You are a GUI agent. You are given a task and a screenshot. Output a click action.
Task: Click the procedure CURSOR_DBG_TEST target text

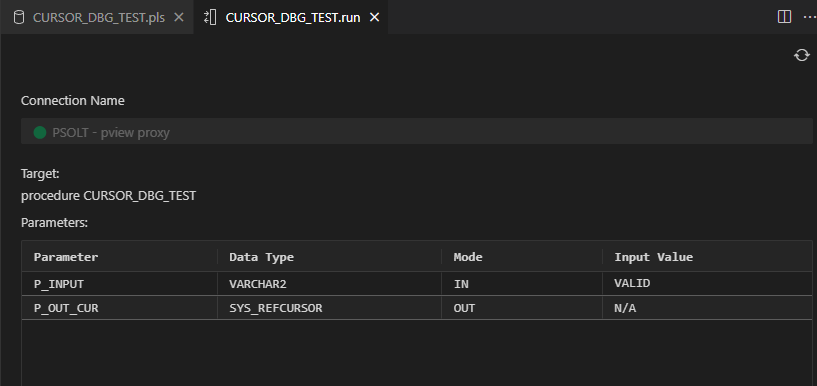[x=108, y=196]
